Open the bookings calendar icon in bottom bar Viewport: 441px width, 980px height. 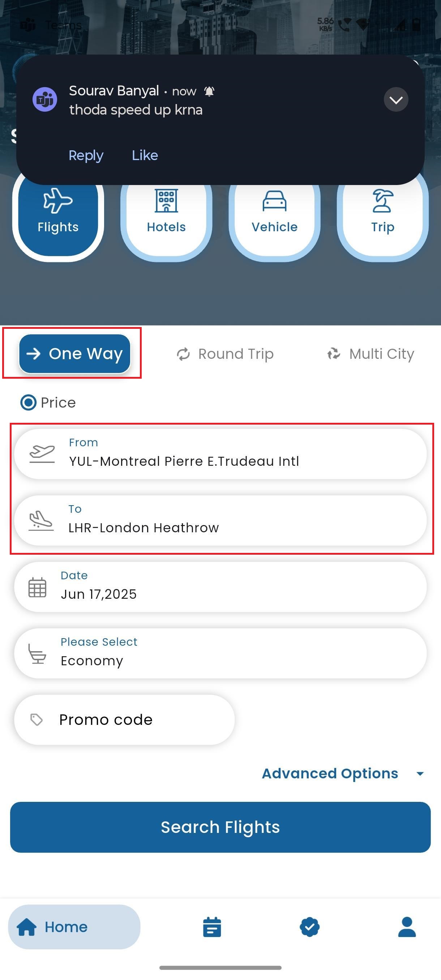pyautogui.click(x=212, y=927)
